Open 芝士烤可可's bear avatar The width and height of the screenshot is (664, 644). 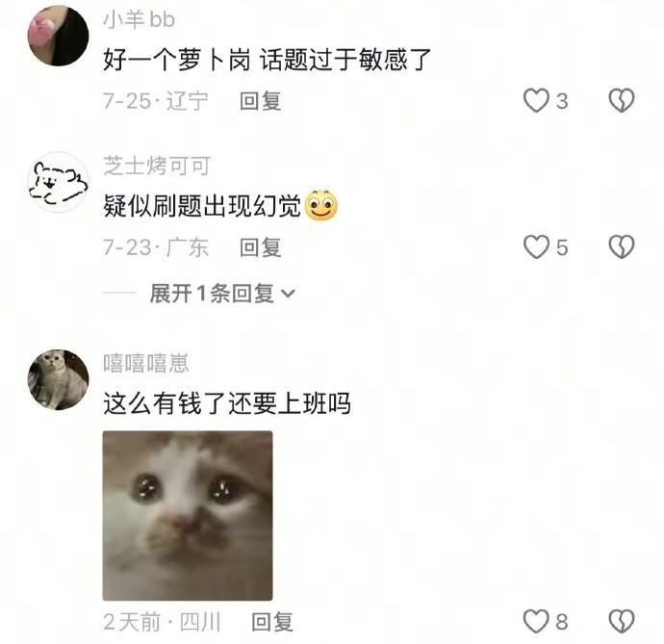click(59, 182)
